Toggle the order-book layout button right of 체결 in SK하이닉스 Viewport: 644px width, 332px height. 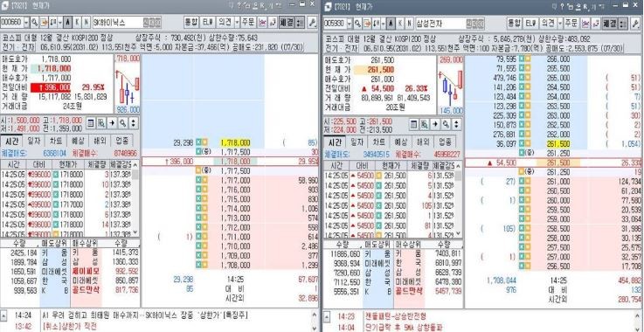click(301, 22)
